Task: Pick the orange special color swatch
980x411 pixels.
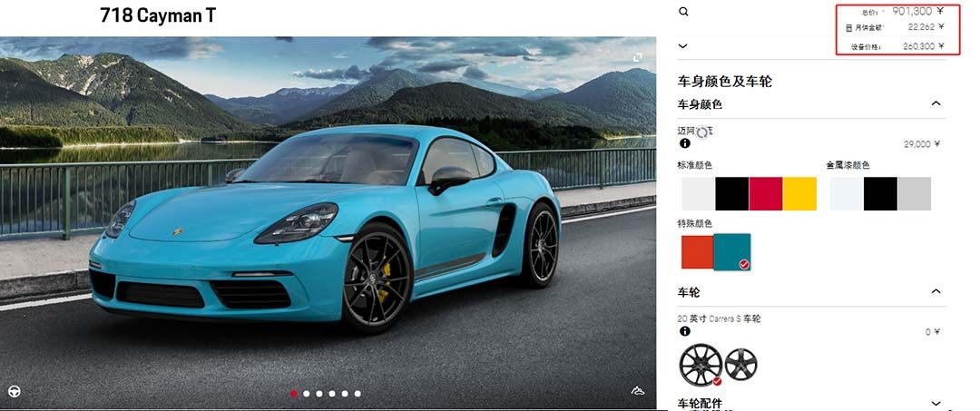Action: tap(698, 251)
